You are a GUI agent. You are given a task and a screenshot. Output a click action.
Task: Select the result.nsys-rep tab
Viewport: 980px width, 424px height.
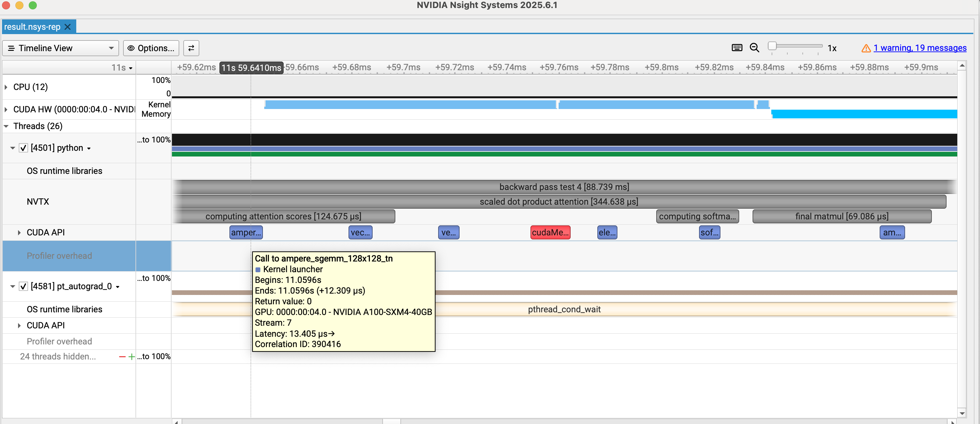(x=32, y=27)
